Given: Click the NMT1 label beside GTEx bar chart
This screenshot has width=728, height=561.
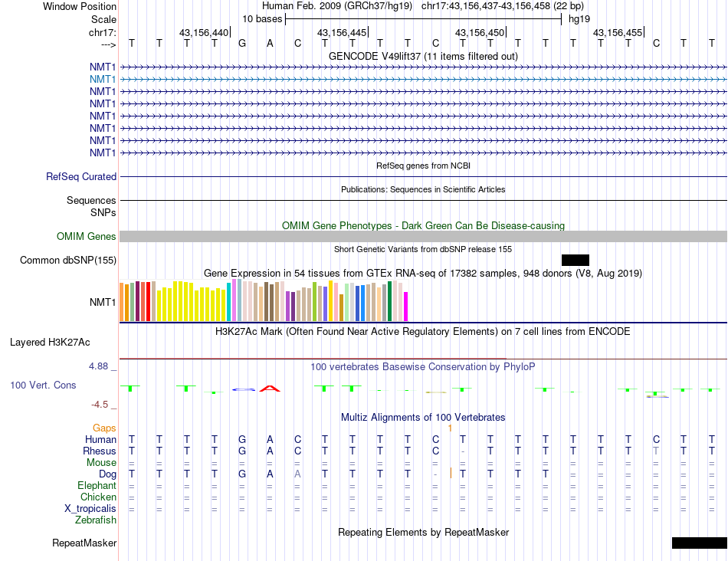Looking at the screenshot, I should 103,302.
